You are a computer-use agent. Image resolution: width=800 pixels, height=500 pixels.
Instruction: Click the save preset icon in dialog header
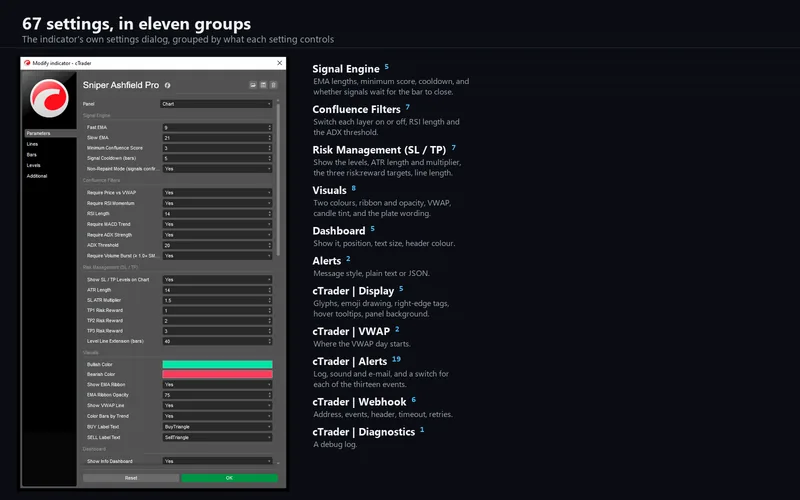pyautogui.click(x=263, y=85)
